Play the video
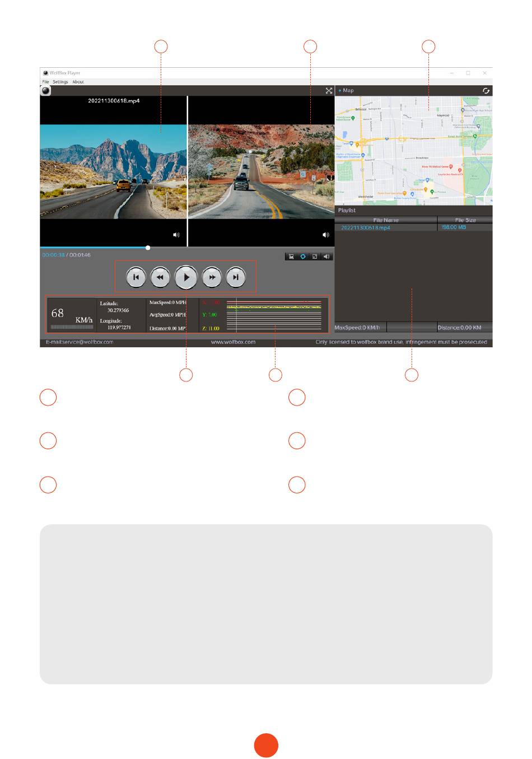 (x=186, y=277)
